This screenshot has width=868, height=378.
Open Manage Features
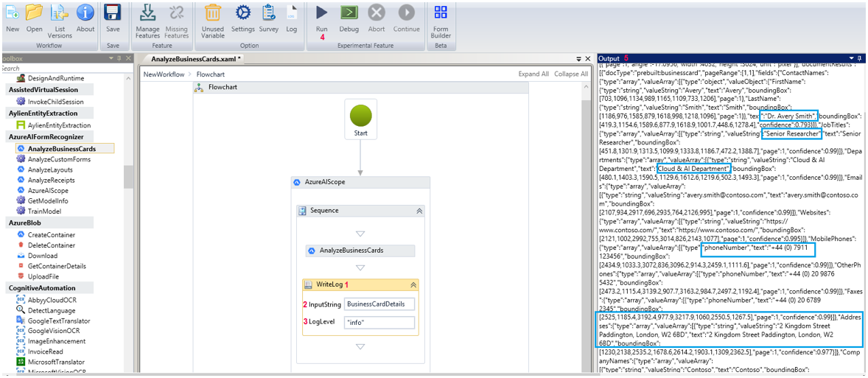(147, 13)
